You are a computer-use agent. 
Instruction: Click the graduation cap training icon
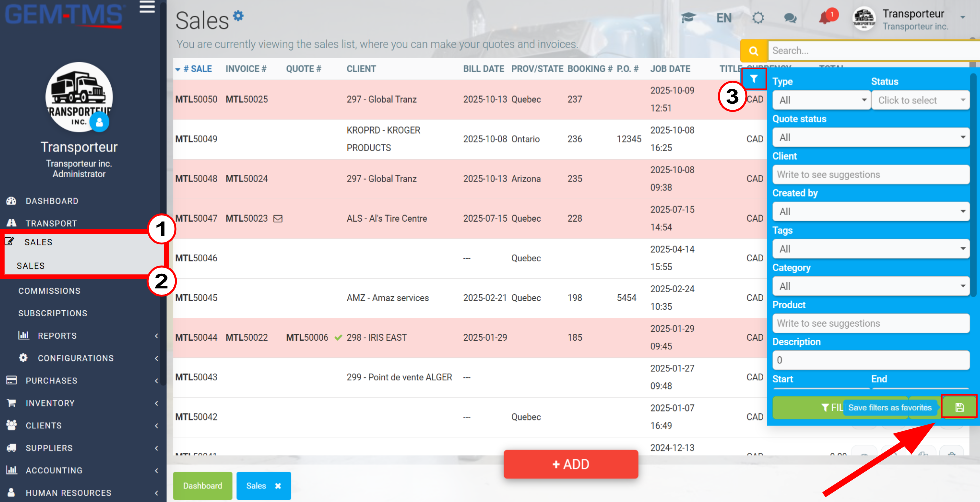point(688,18)
